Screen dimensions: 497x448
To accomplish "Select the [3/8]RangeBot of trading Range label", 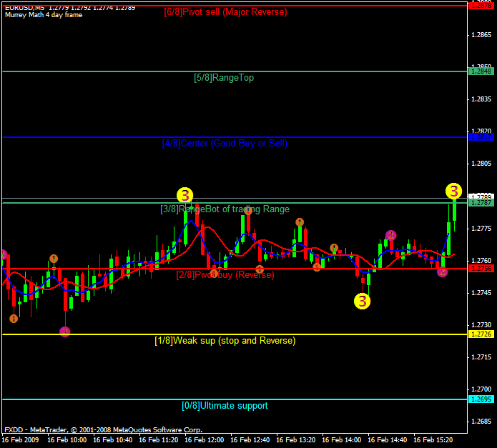I will (225, 209).
